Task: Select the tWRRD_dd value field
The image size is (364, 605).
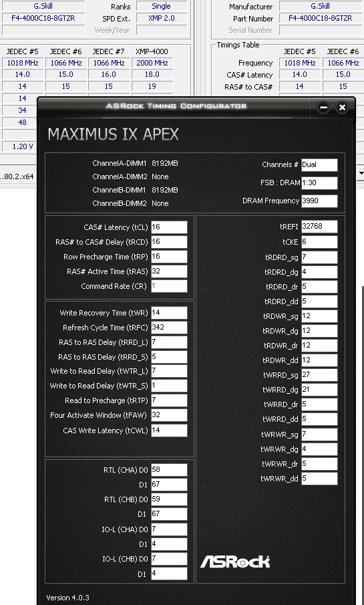Action: (x=320, y=419)
